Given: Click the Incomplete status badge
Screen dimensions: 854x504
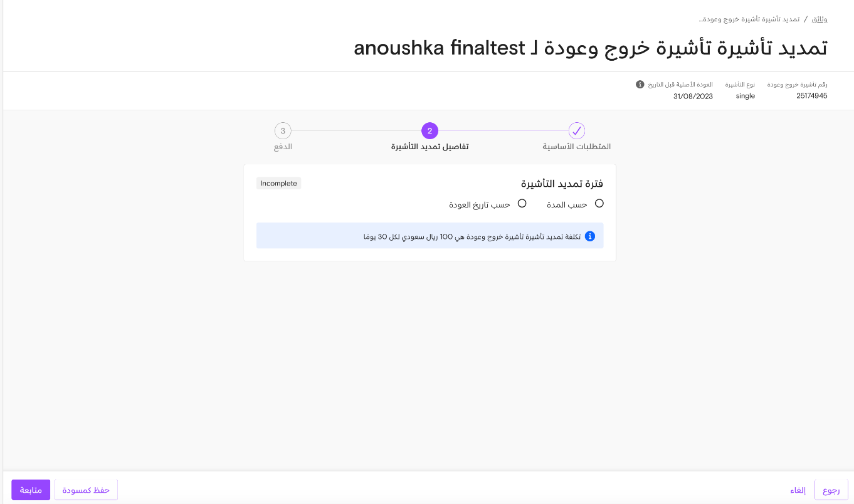Looking at the screenshot, I should (x=279, y=184).
